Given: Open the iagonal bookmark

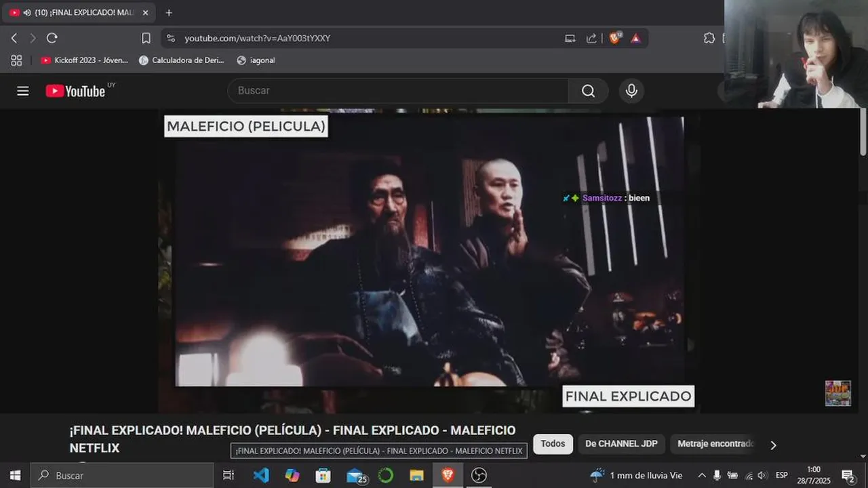Looking at the screenshot, I should coord(256,60).
